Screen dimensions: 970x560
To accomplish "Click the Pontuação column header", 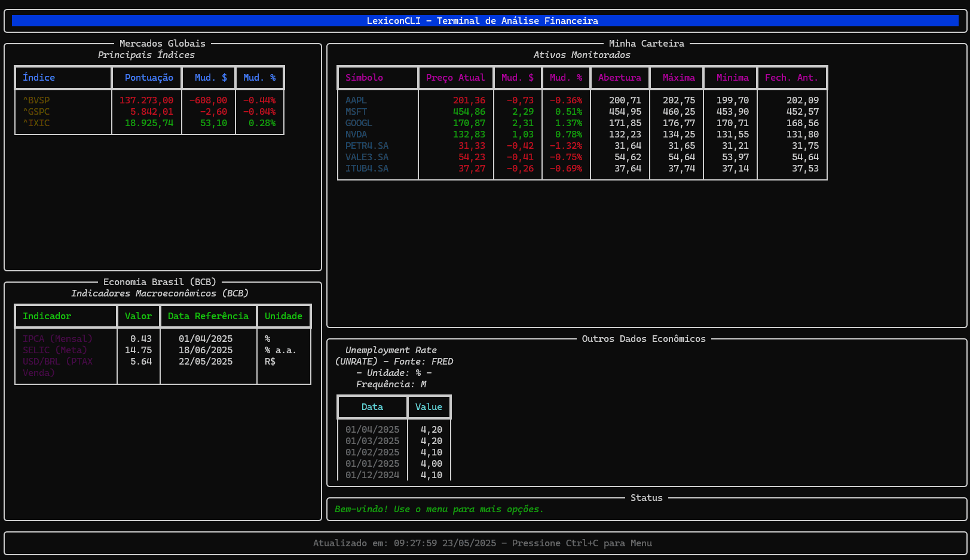I will tap(149, 78).
